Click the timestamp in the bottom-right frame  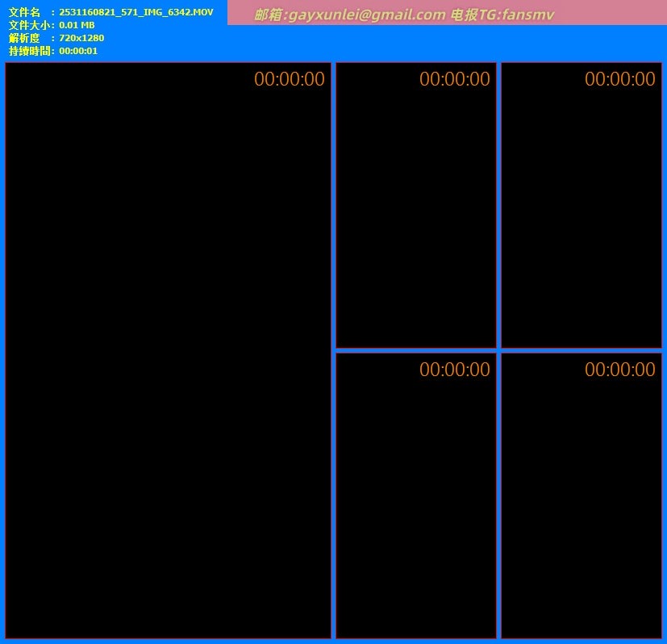(x=620, y=370)
